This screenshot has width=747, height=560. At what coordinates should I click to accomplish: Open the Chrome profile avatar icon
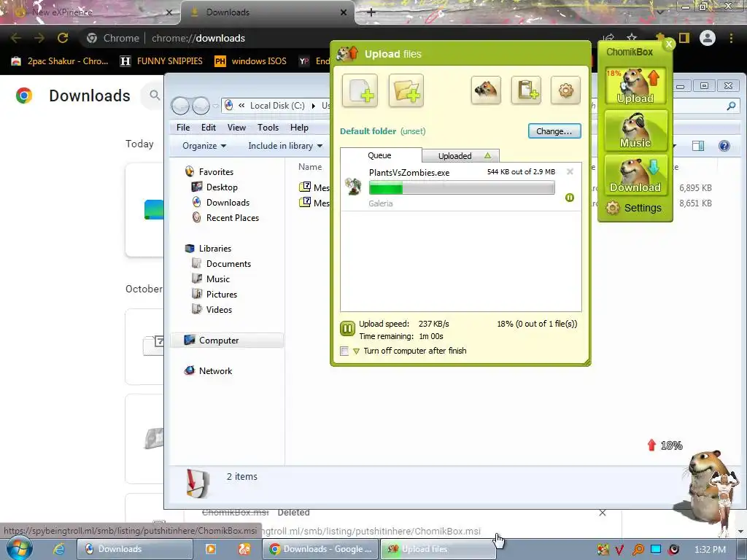tap(708, 38)
